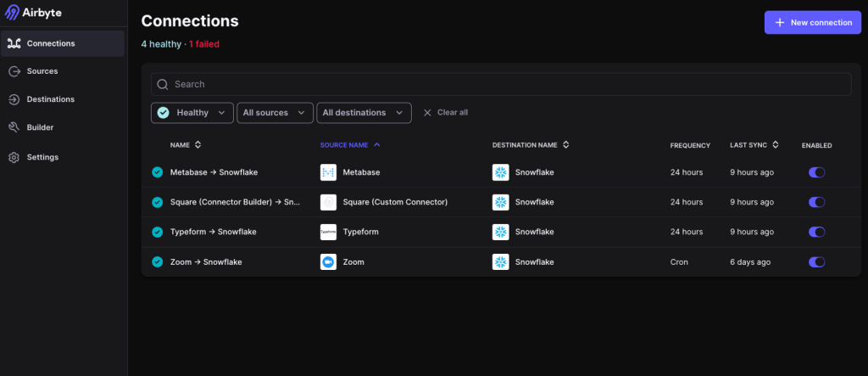Click the '4 healthy' status text
Screen dimensions: 868x376
(161, 44)
